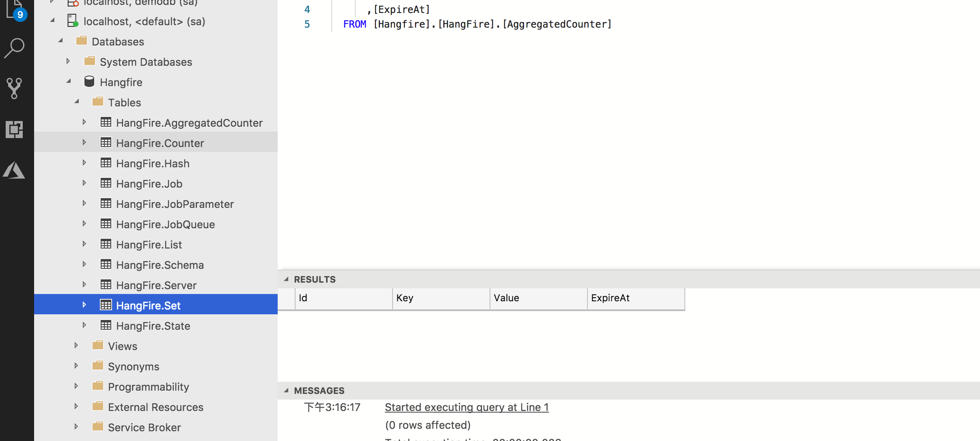Click the Hangfire database cylinder icon
The image size is (980, 441).
[89, 81]
